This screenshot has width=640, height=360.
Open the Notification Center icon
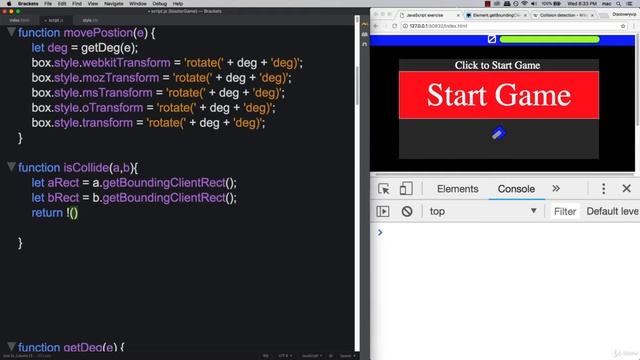click(630, 4)
